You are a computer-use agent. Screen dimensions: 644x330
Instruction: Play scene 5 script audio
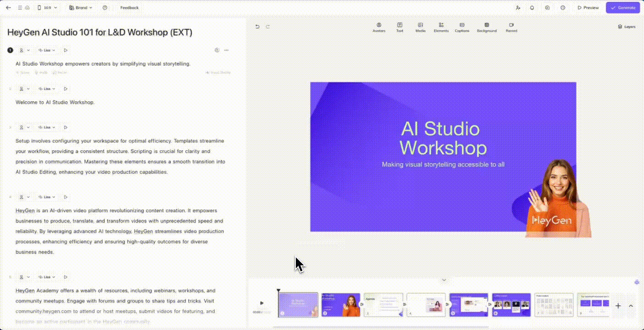click(x=66, y=277)
